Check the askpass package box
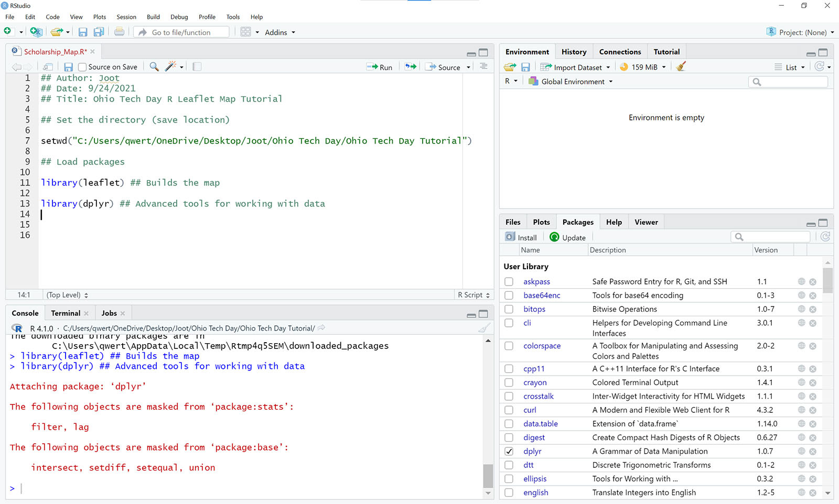Image resolution: width=839 pixels, height=504 pixels. pos(509,281)
